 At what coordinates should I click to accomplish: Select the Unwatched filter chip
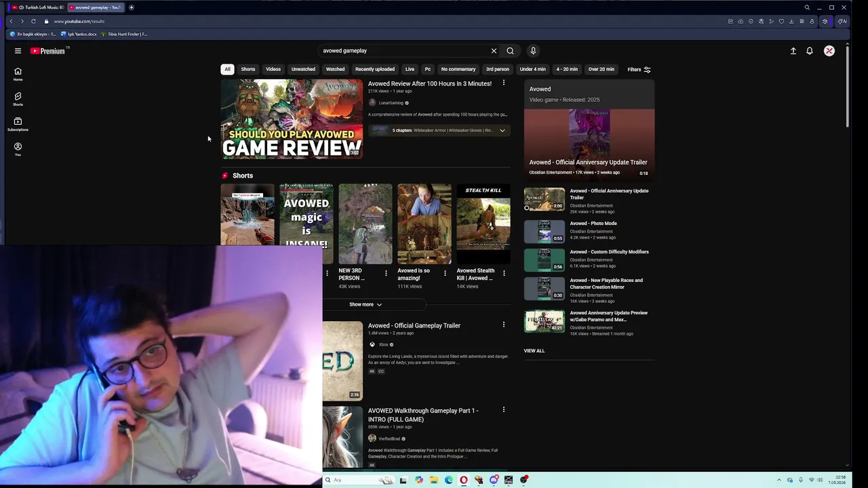point(303,69)
